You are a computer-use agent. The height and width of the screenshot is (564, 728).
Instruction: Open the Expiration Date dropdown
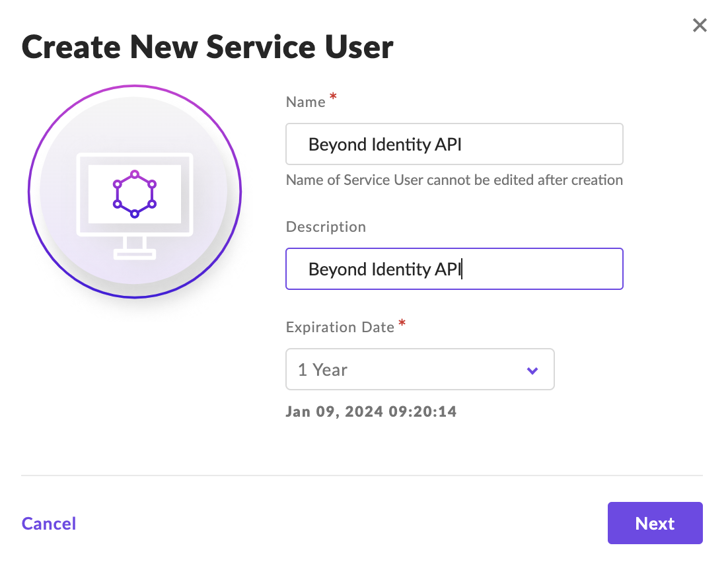coord(419,369)
